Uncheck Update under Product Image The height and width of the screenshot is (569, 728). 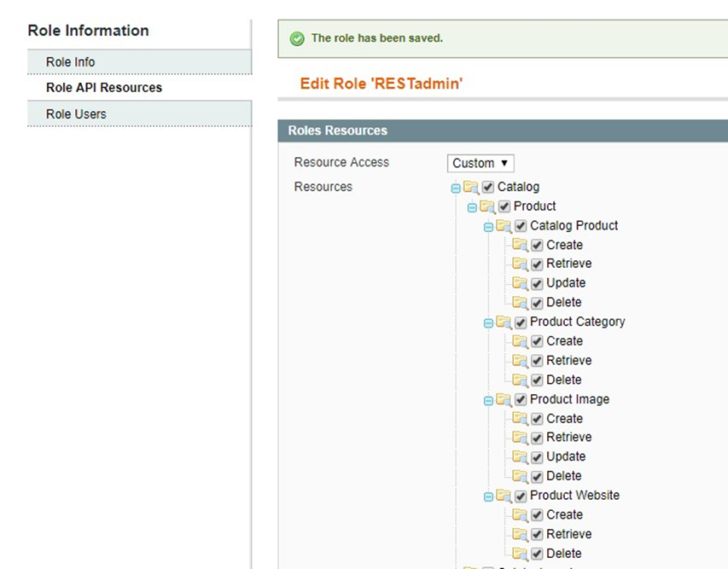537,457
